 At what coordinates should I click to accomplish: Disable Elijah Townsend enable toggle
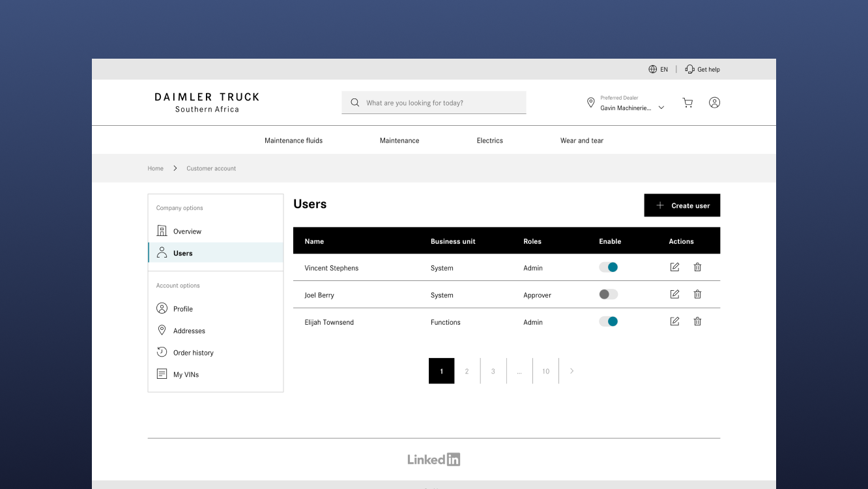tap(609, 321)
